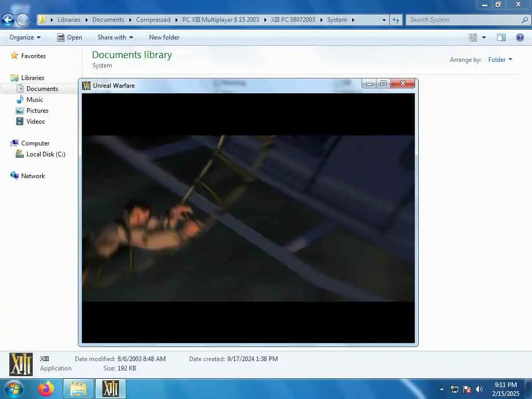Image resolution: width=532 pixels, height=399 pixels.
Task: Click the Explorer forward arrow button
Action: pyautogui.click(x=22, y=20)
